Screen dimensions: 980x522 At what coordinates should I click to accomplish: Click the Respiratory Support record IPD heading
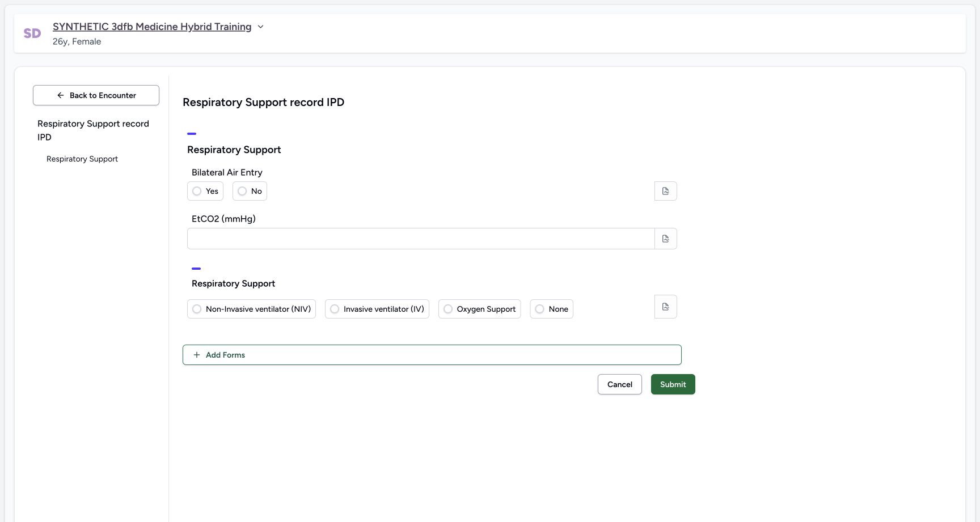(264, 102)
